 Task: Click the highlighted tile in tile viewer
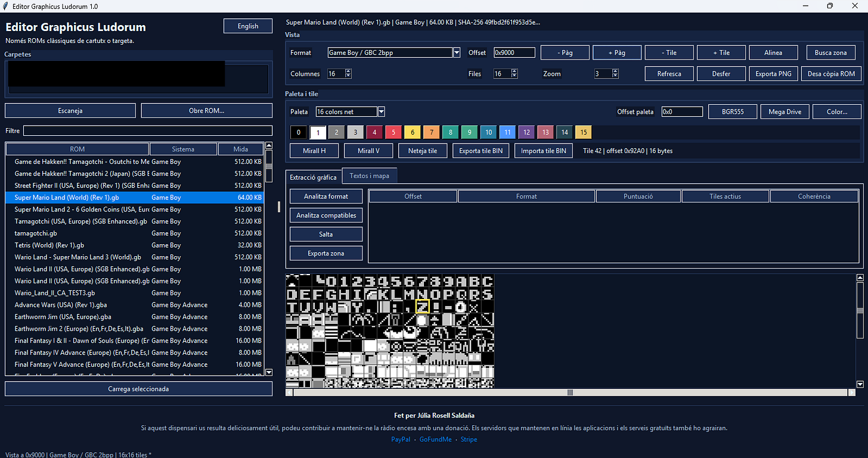coord(423,307)
